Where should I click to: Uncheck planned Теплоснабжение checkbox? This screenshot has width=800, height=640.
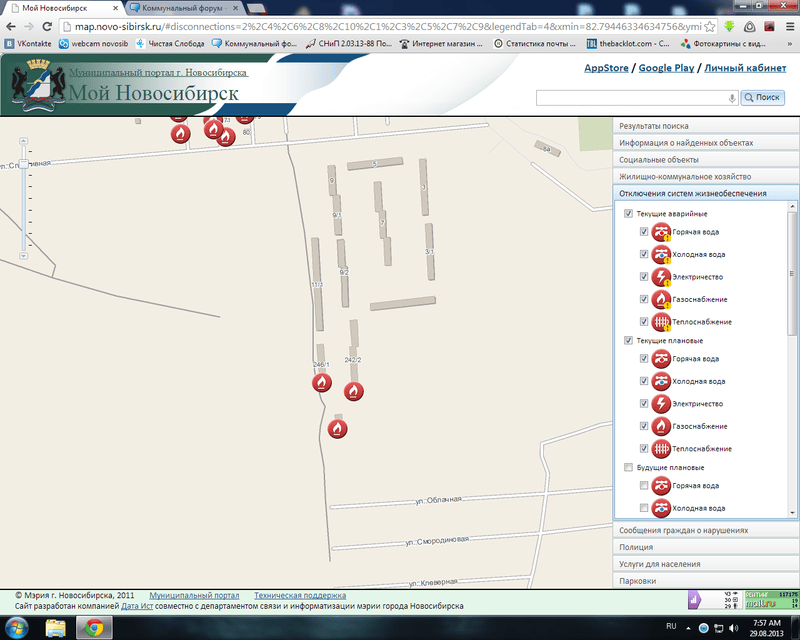tap(644, 449)
